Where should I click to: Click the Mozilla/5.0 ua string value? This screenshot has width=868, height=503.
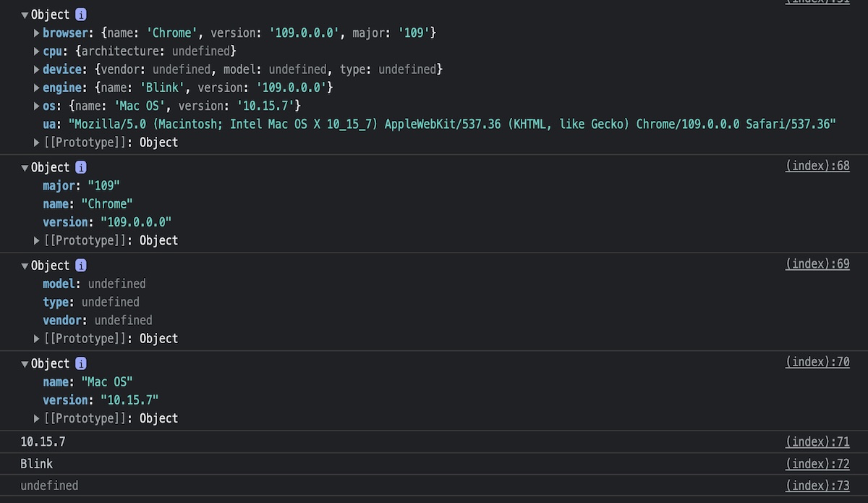[452, 124]
